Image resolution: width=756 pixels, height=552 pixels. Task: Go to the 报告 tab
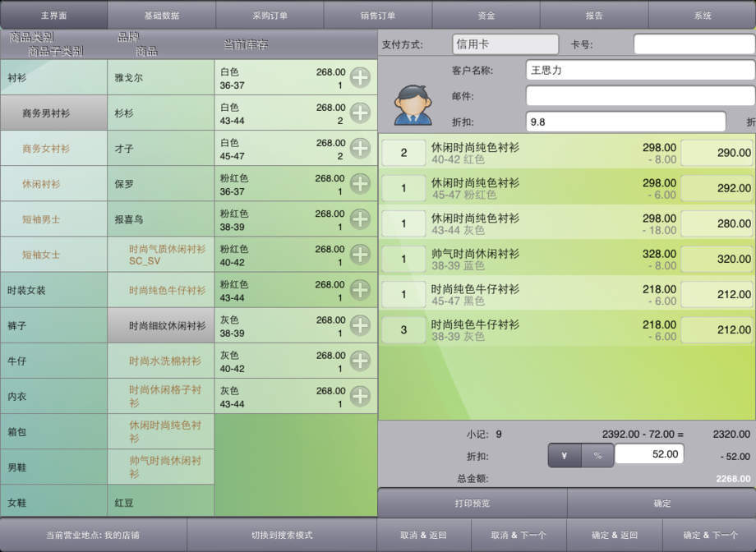(x=594, y=15)
